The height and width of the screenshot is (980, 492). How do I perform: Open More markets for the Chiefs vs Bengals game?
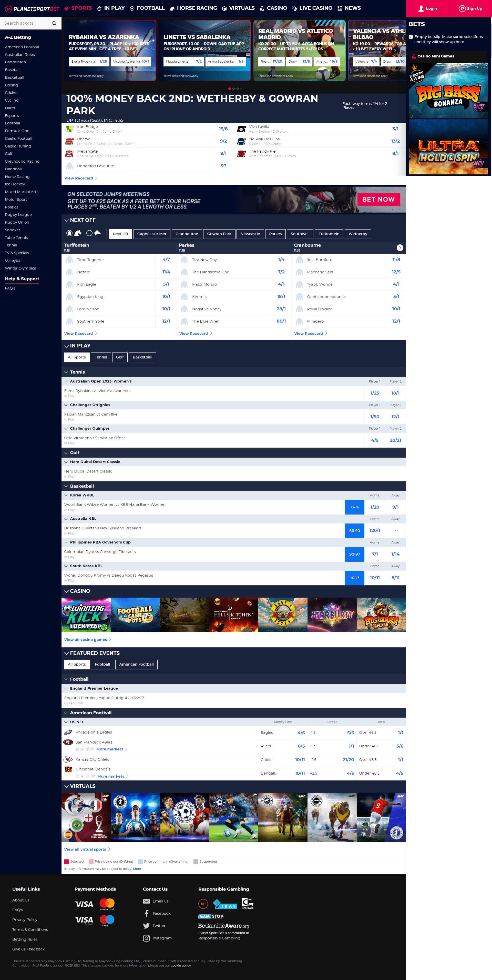click(x=113, y=776)
